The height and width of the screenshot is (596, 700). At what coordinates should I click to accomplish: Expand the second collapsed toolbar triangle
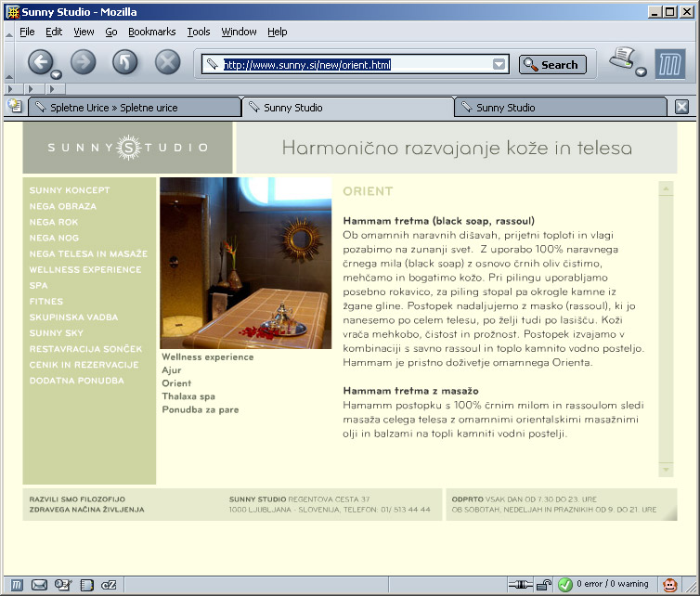(x=32, y=89)
